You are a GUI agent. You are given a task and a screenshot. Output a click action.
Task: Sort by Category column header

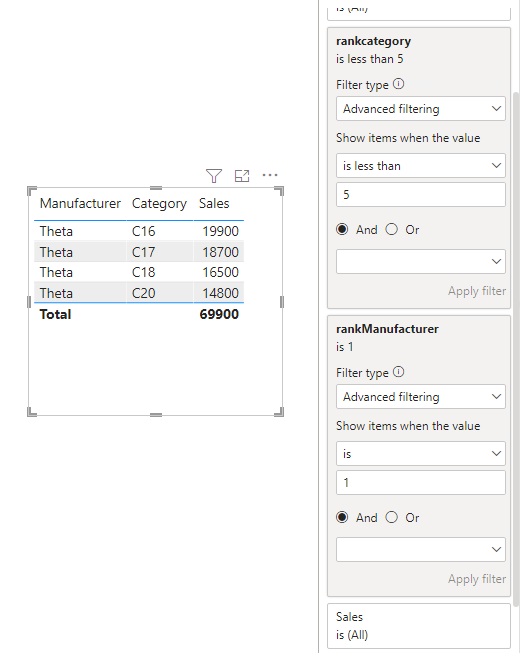pyautogui.click(x=159, y=203)
